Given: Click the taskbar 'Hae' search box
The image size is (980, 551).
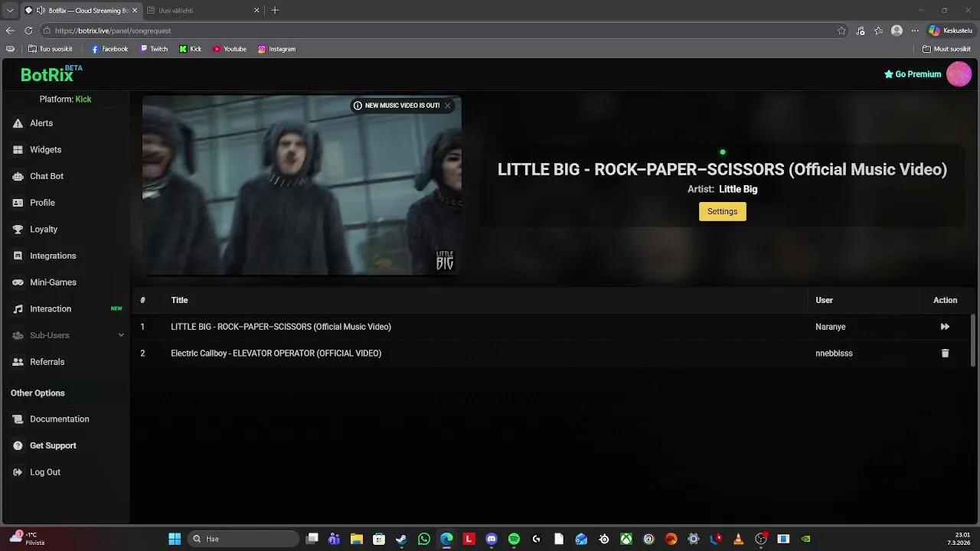Looking at the screenshot, I should click(243, 539).
